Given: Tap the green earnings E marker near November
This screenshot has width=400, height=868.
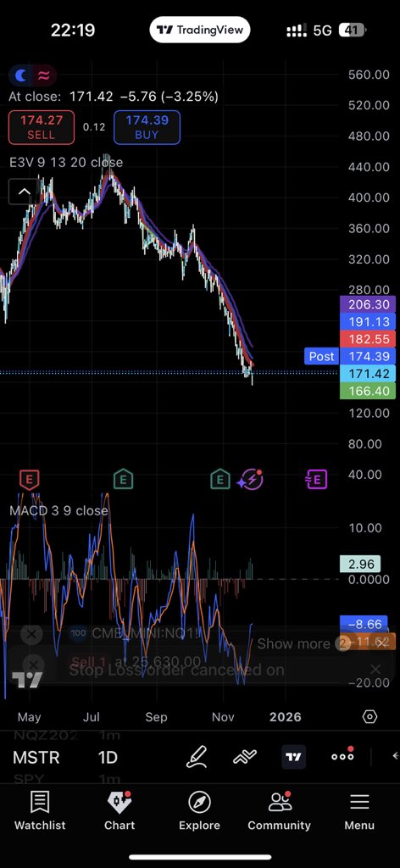Looking at the screenshot, I should point(220,479).
